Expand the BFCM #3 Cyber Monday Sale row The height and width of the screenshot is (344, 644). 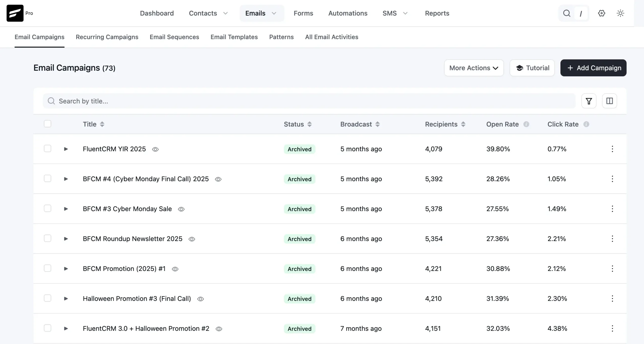click(66, 209)
